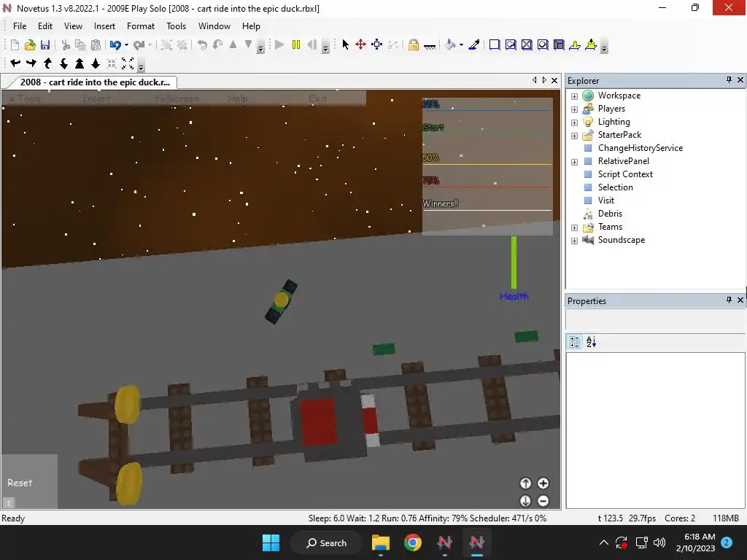The width and height of the screenshot is (747, 560).
Task: Expand the Workspace tree node
Action: pos(575,96)
